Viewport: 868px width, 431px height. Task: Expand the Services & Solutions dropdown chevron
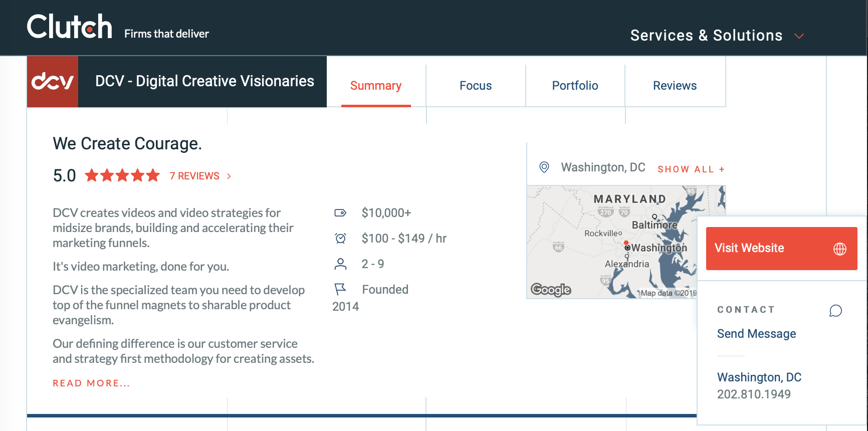point(799,36)
